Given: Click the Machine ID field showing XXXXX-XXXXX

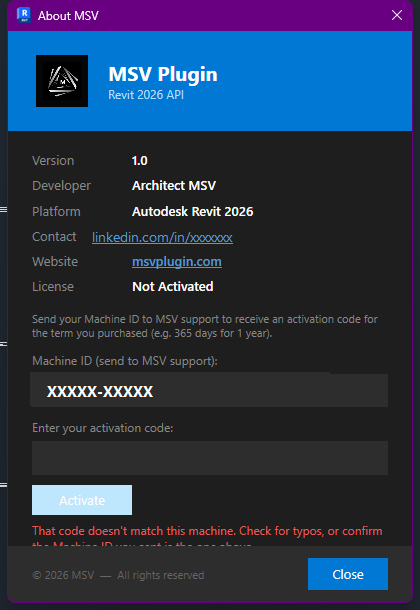Looking at the screenshot, I should [x=209, y=390].
